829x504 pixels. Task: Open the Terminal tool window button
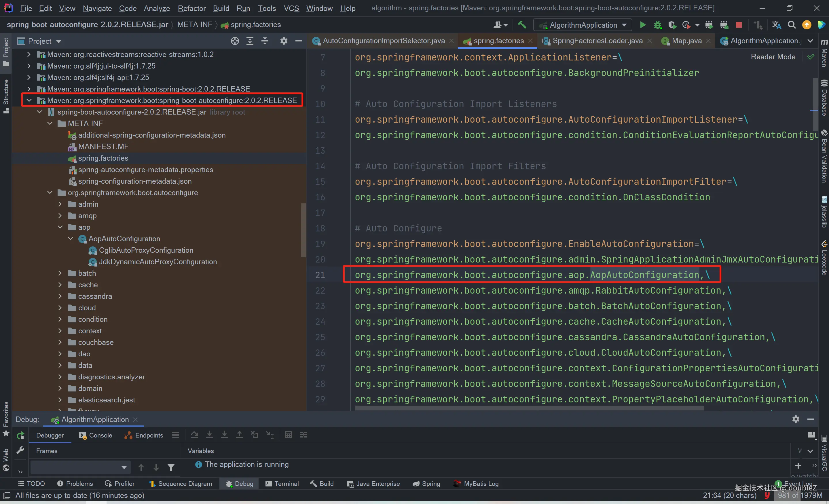click(x=282, y=484)
